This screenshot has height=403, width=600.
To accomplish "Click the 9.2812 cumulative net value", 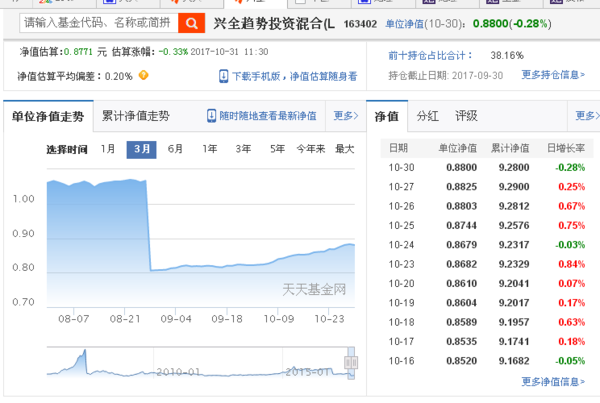I will 514,206.
